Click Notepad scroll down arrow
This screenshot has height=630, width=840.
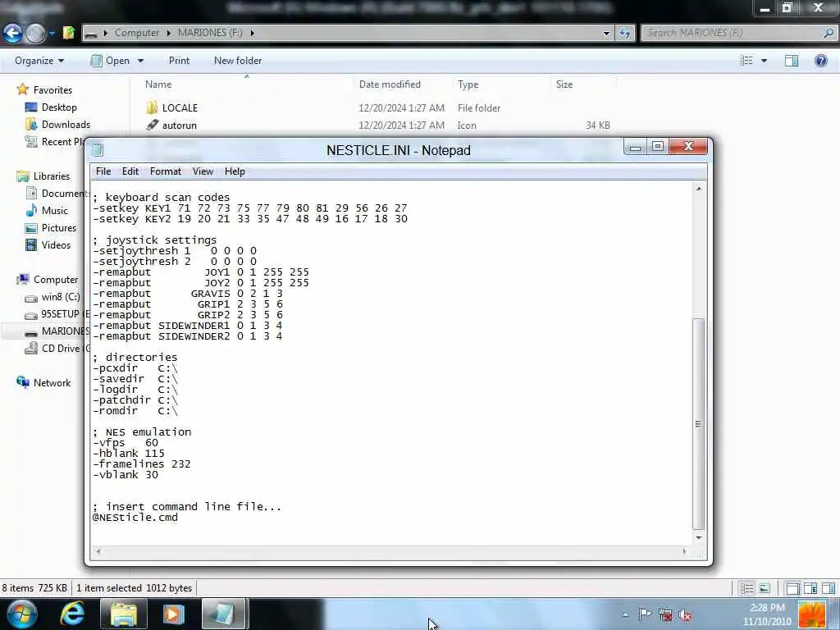699,537
